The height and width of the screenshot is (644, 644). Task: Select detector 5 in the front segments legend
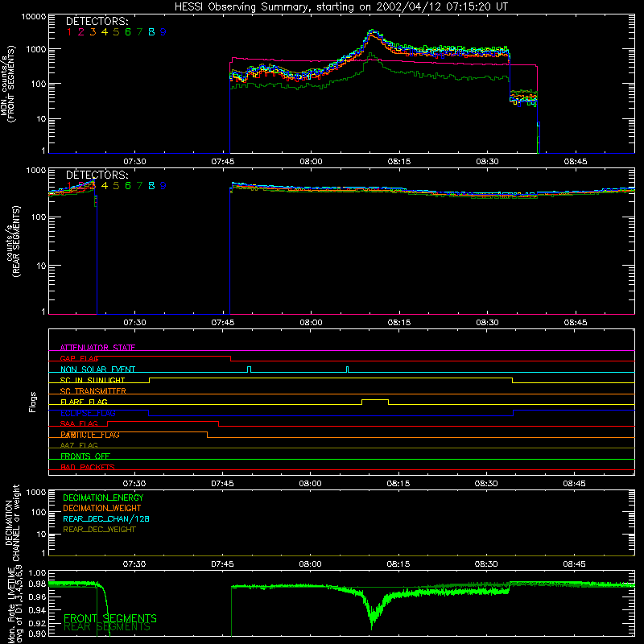click(x=116, y=32)
